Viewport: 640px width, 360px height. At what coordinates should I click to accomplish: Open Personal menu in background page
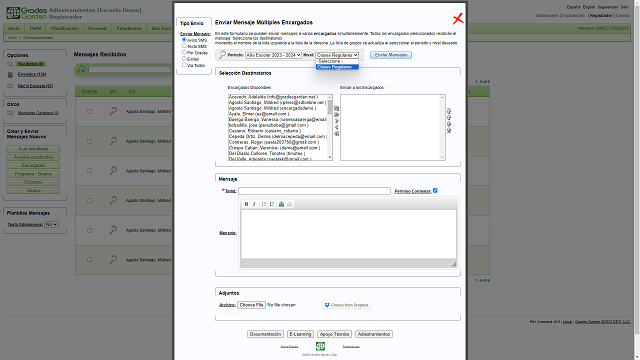coord(97,28)
